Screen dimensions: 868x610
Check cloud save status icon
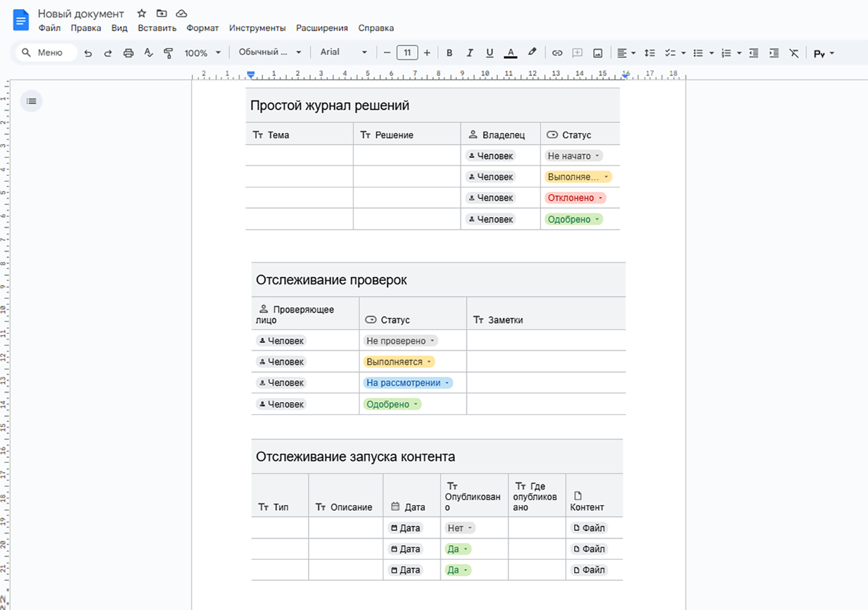pyautogui.click(x=181, y=13)
